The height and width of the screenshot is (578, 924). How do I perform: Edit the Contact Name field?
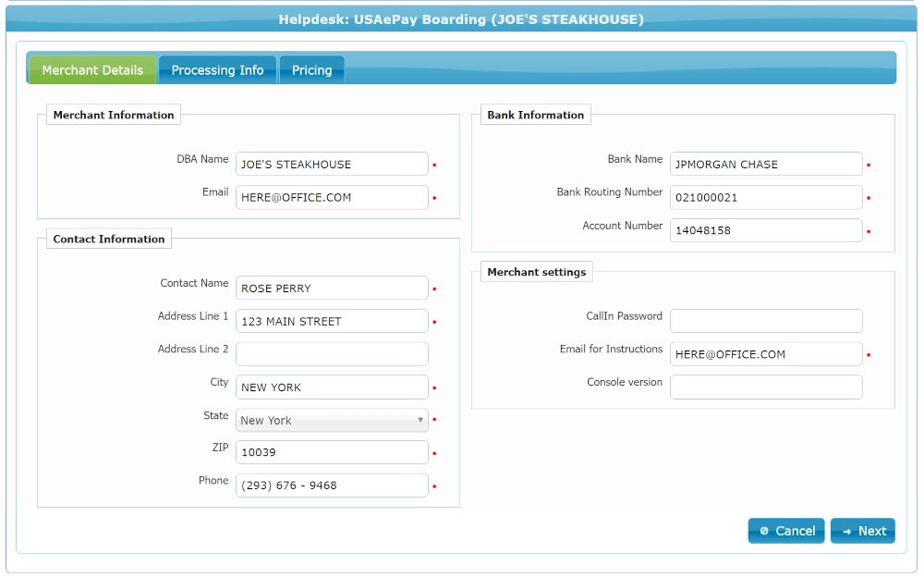(332, 289)
